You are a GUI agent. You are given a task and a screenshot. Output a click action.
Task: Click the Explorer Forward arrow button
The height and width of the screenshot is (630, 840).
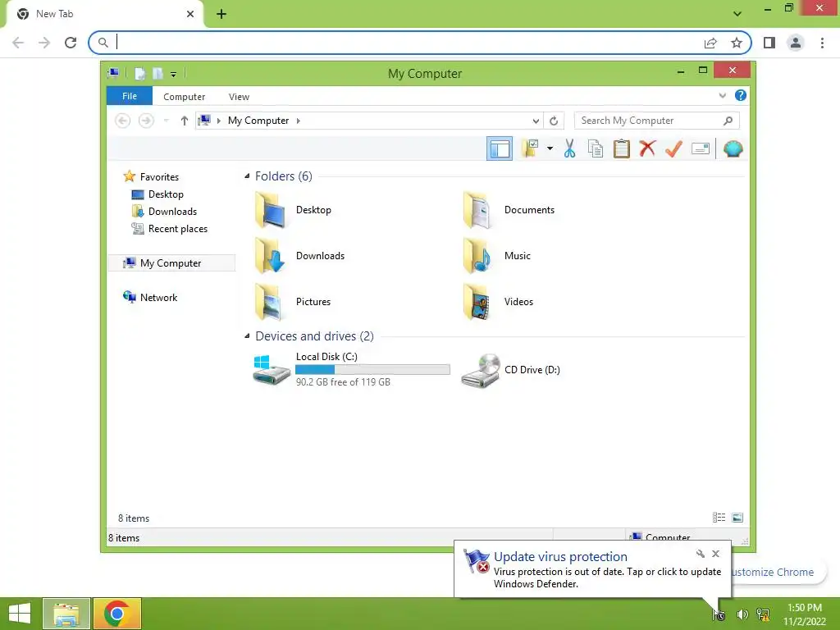click(146, 121)
